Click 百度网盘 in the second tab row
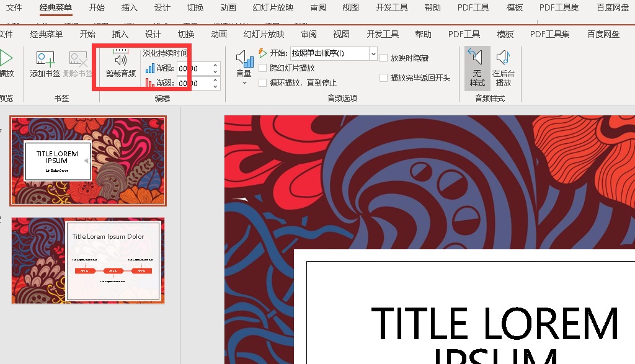The height and width of the screenshot is (364, 635). (x=603, y=35)
